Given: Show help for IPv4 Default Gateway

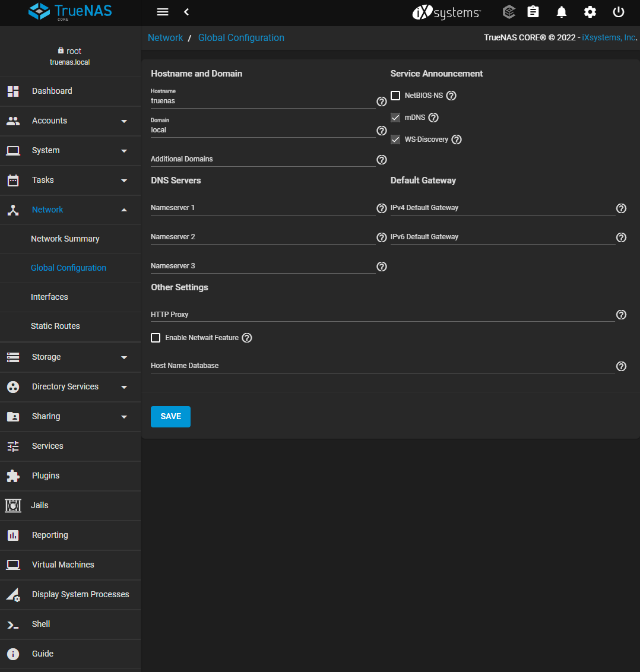Looking at the screenshot, I should (x=621, y=208).
